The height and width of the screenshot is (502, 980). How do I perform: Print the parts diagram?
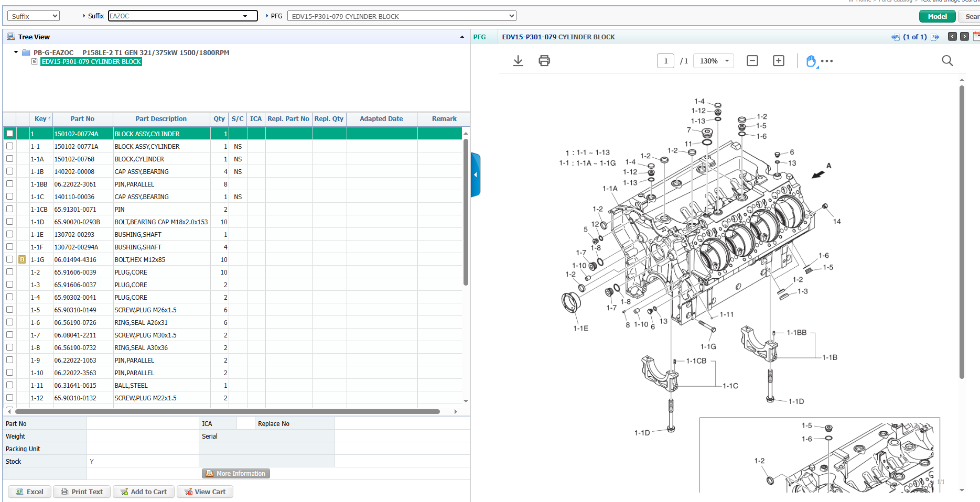[x=544, y=61]
